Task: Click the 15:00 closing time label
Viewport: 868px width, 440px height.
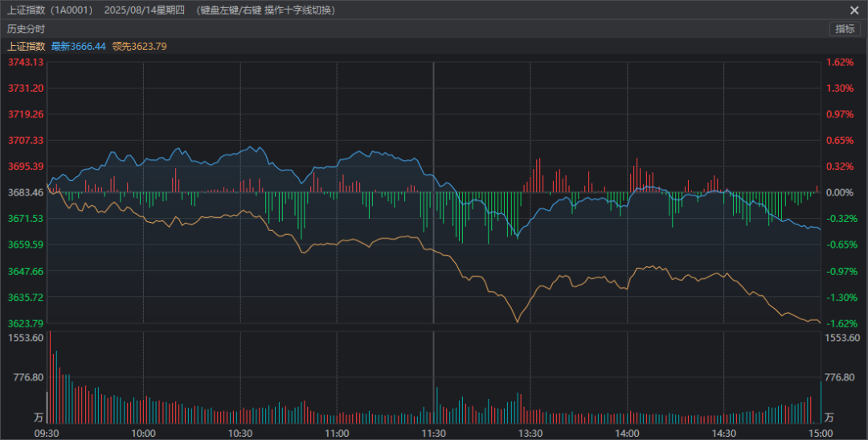Action: click(x=821, y=433)
